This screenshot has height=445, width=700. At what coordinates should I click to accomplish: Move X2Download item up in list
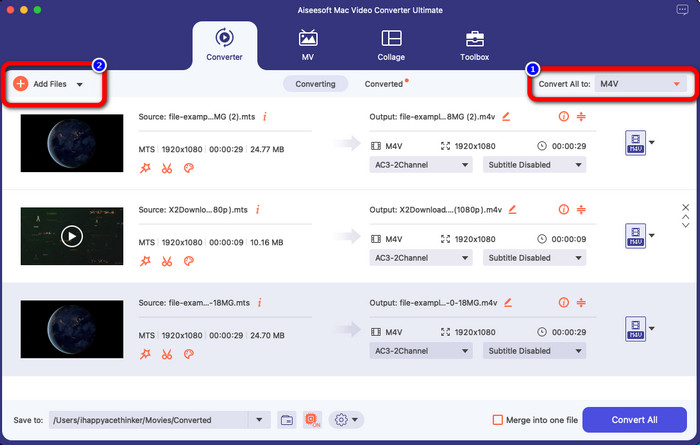(x=685, y=217)
